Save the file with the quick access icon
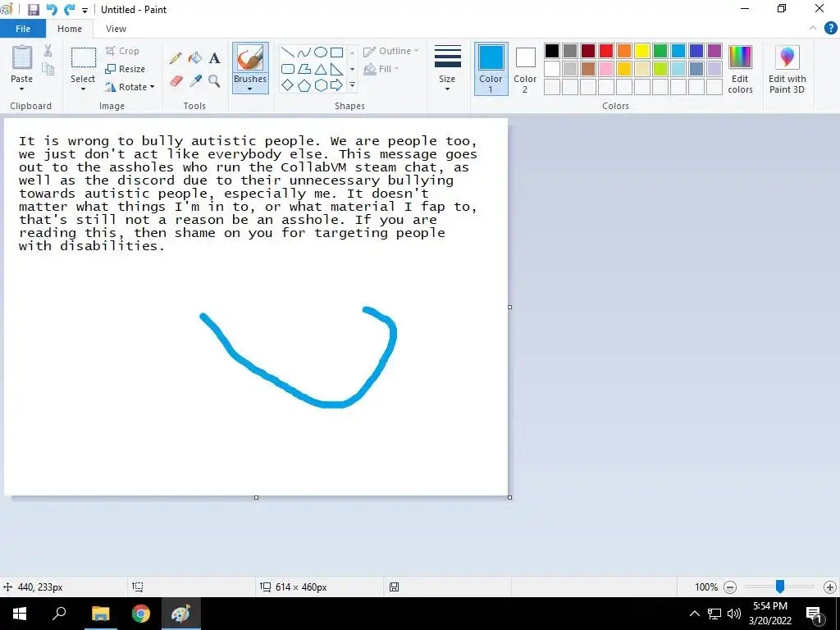The width and height of the screenshot is (840, 630). click(33, 10)
